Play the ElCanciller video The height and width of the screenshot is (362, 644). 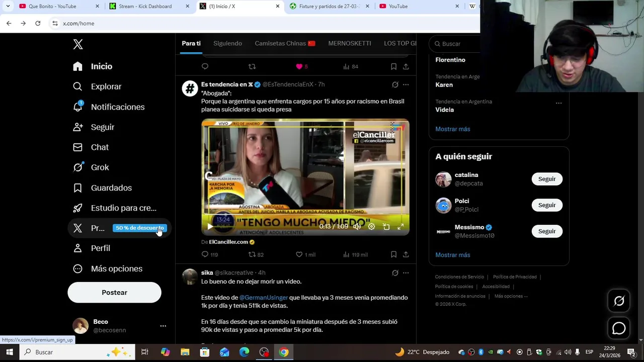210,227
